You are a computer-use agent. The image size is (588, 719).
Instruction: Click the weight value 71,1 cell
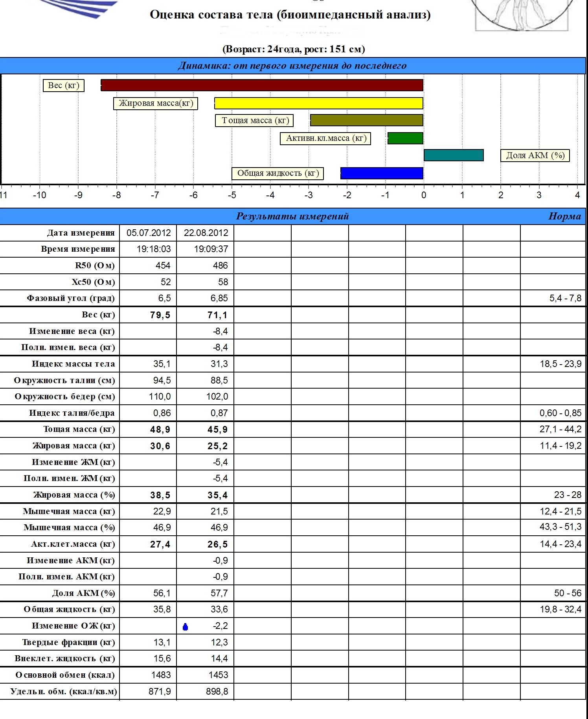tap(206, 315)
